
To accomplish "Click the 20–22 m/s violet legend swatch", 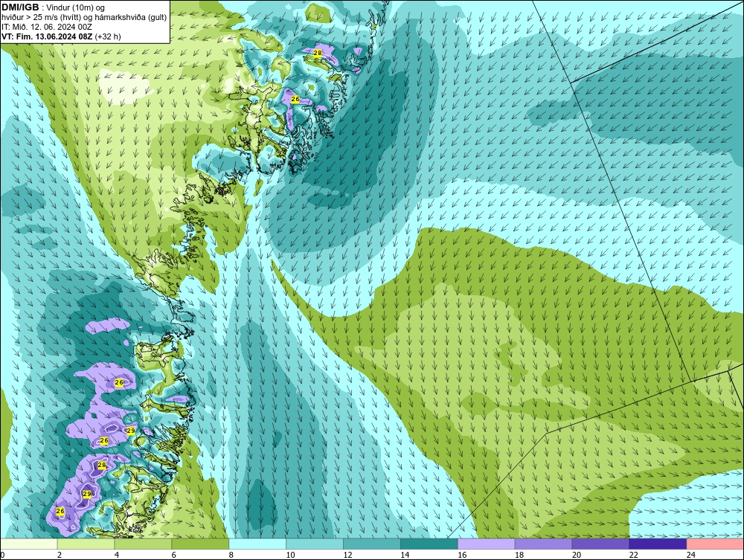I will click(600, 544).
